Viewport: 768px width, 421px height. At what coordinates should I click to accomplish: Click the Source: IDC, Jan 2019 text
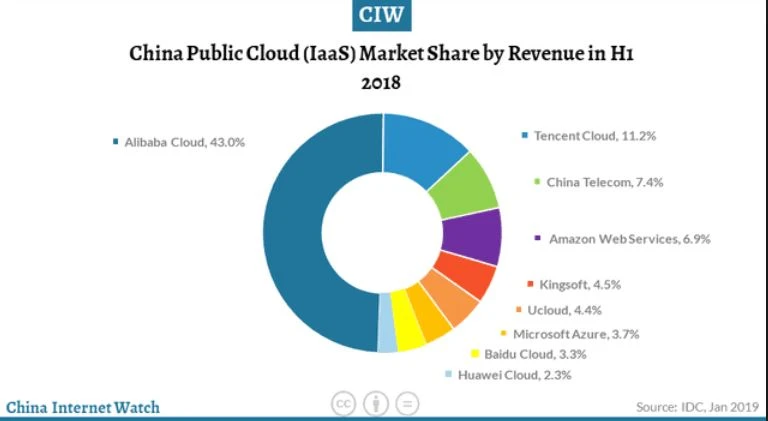point(696,407)
